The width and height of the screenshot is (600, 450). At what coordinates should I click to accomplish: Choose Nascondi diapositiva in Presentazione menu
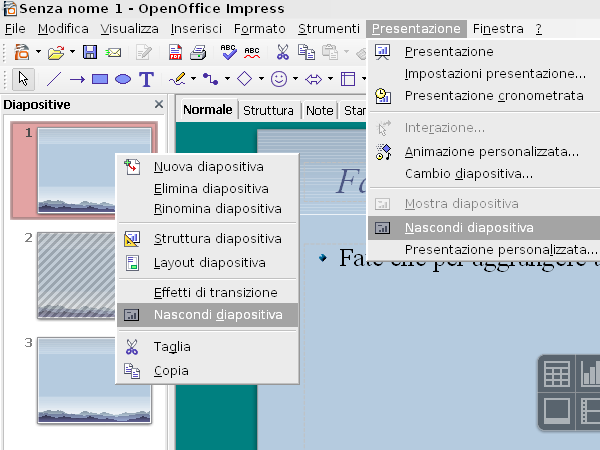tap(468, 228)
